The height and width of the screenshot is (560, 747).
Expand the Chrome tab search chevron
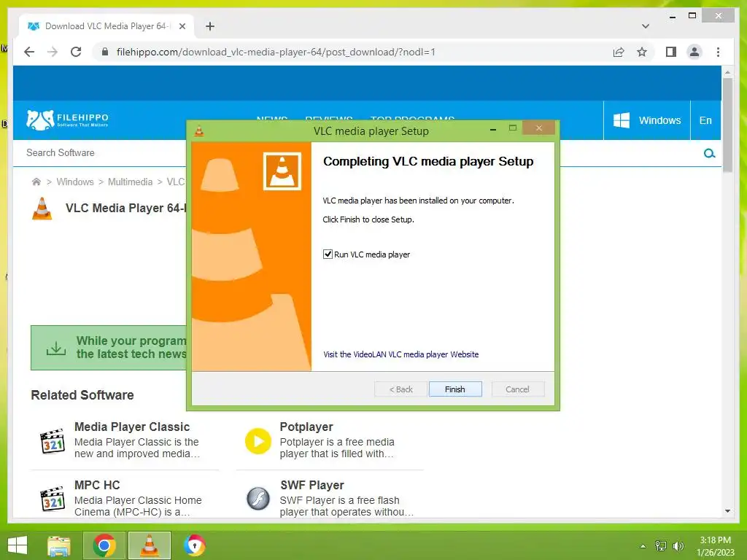pos(646,26)
